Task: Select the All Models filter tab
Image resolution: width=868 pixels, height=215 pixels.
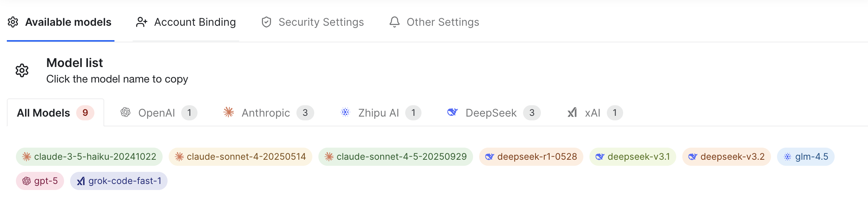Action: (x=55, y=113)
